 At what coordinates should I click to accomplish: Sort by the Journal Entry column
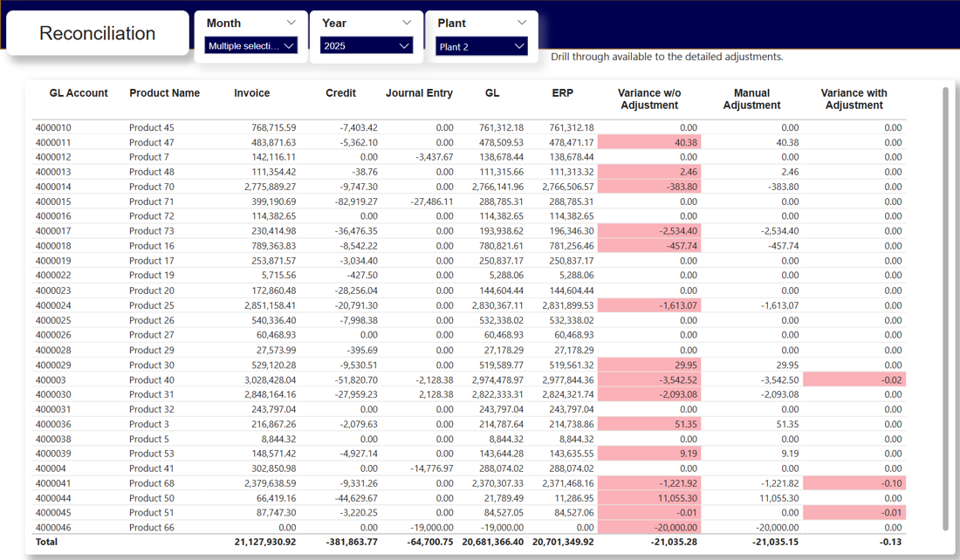419,93
